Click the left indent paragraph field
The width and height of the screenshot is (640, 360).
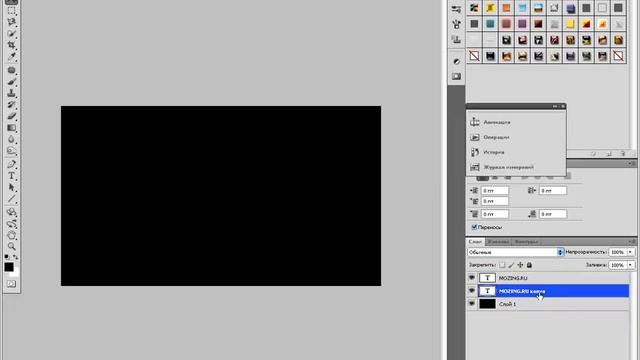pos(495,191)
